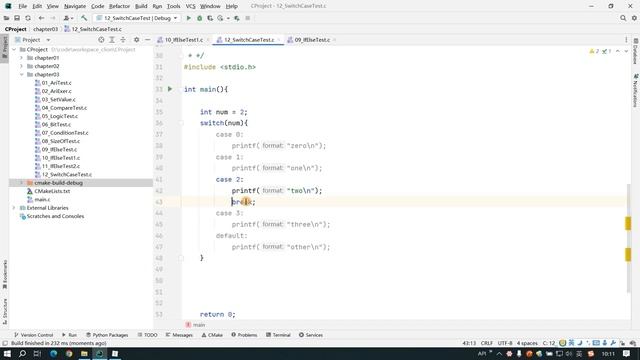
Task: Expand the chapter02 folder
Action: pos(22,66)
